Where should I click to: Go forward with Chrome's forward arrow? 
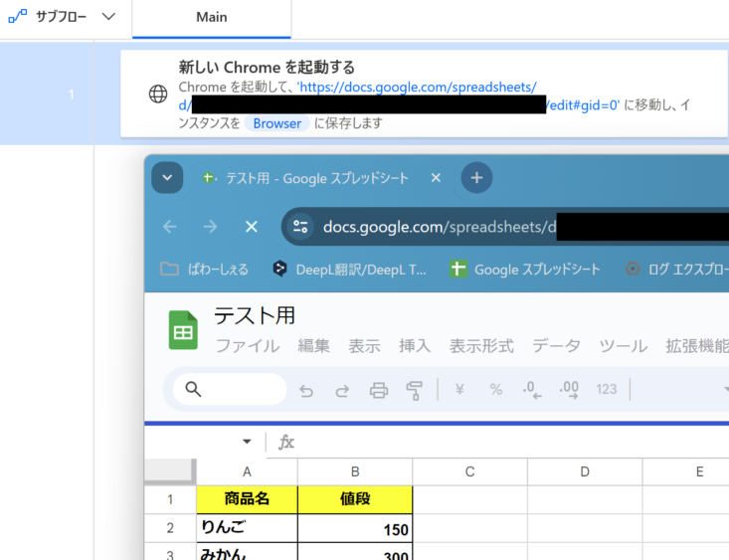click(x=211, y=227)
